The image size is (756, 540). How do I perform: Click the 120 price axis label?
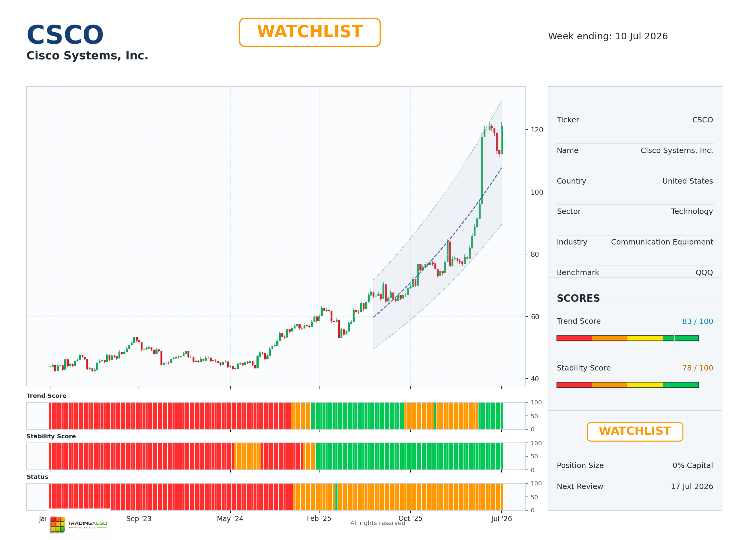tap(537, 130)
